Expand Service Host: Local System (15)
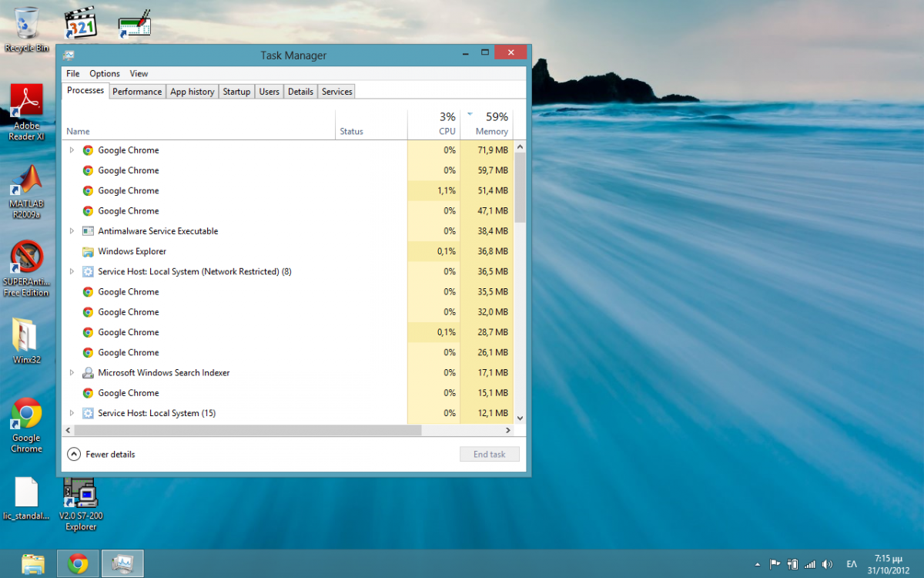 (72, 413)
